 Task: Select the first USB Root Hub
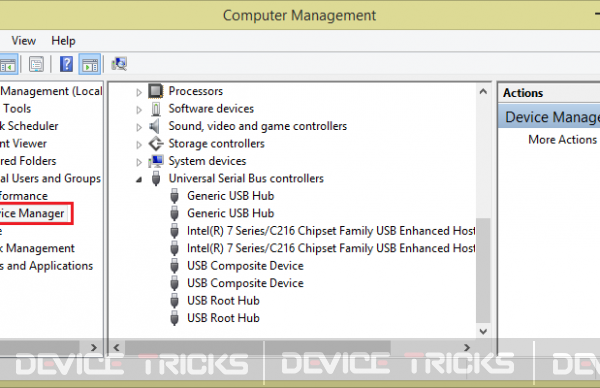click(x=223, y=301)
